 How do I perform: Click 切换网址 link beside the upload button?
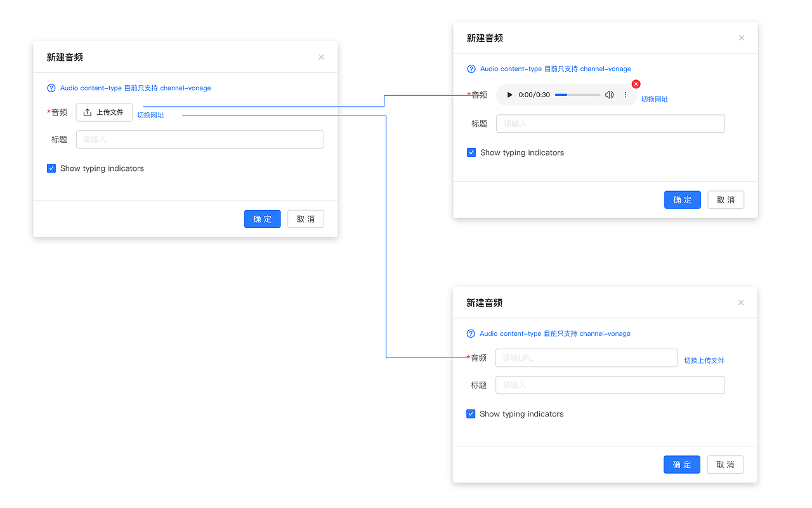click(x=150, y=115)
